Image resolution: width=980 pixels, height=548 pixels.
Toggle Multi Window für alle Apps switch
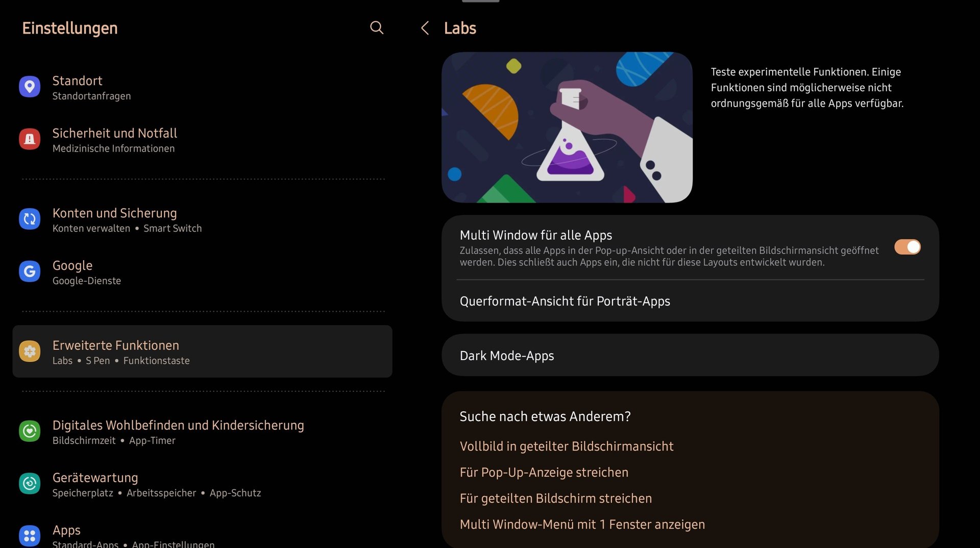tap(907, 247)
